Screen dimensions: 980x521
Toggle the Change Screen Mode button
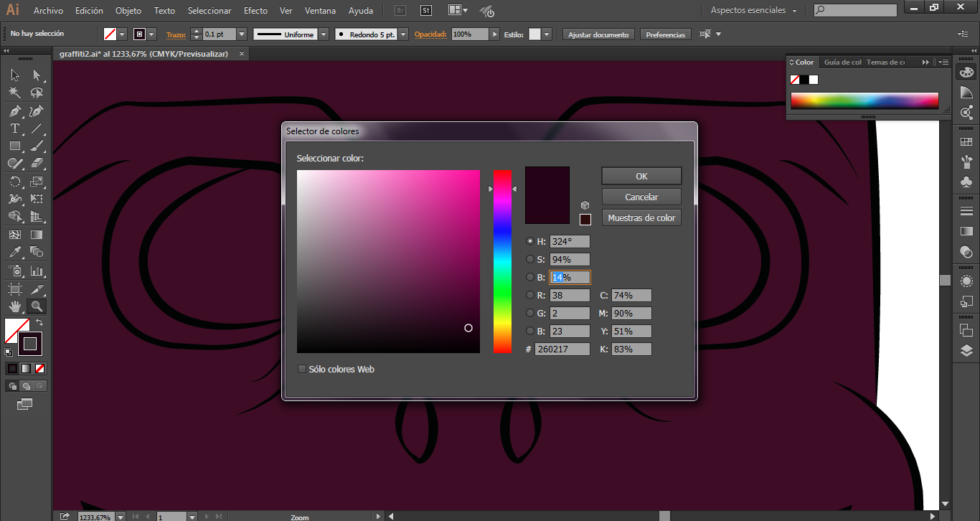pos(25,405)
